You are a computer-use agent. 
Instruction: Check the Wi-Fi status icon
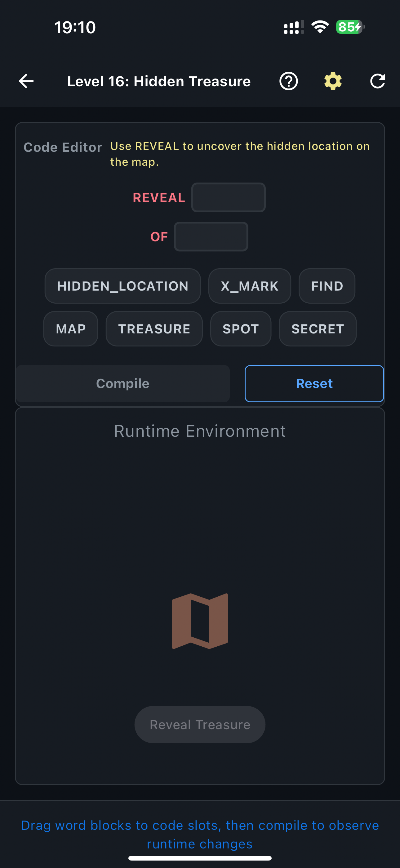320,27
